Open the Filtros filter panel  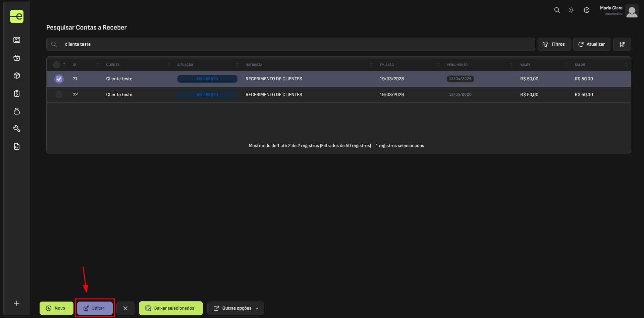(x=554, y=44)
